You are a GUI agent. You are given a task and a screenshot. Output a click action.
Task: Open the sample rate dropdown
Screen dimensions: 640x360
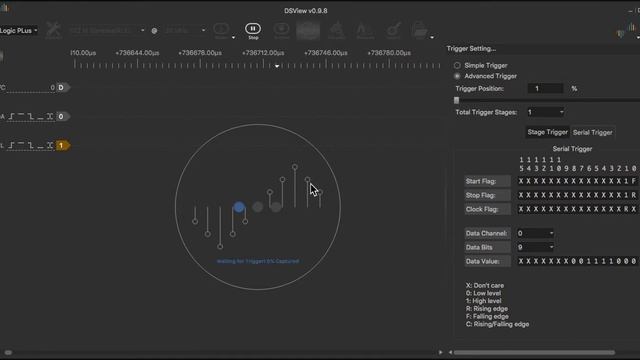tap(185, 31)
